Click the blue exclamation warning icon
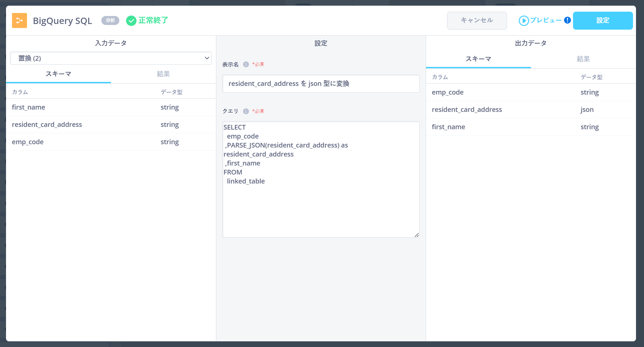This screenshot has width=644, height=347. tap(567, 20)
